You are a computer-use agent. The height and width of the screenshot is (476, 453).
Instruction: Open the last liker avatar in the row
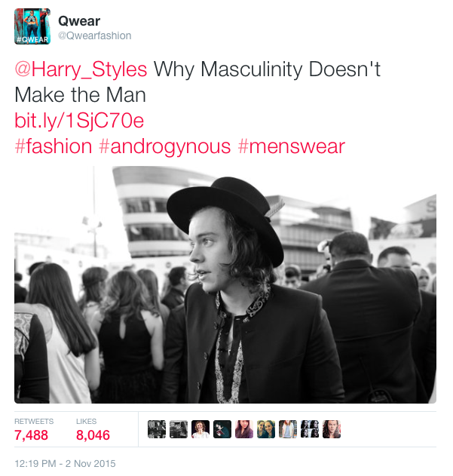tap(332, 429)
